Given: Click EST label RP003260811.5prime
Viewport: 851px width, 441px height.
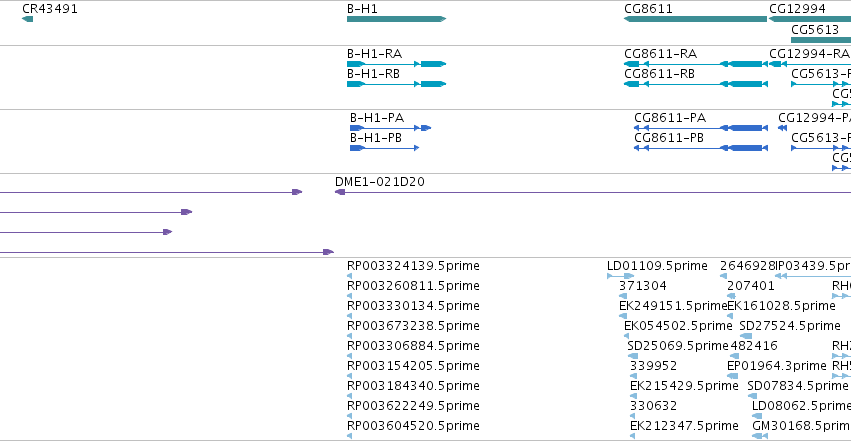Looking at the screenshot, I should pyautogui.click(x=413, y=286).
